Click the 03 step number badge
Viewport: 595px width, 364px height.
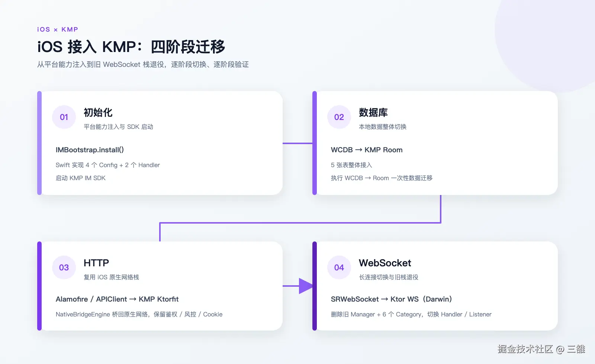click(x=64, y=267)
